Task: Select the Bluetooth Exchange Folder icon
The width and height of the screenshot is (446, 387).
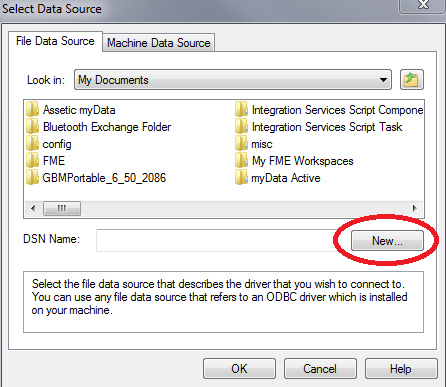Action: pos(33,127)
